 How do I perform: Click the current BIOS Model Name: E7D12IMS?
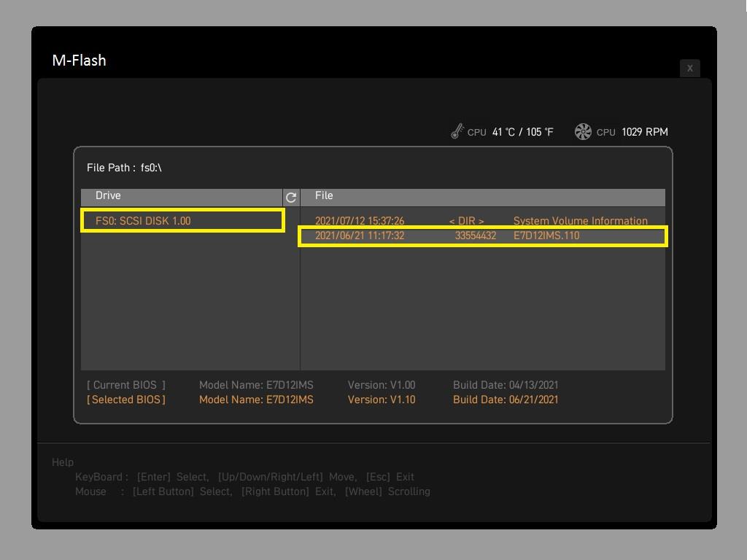click(x=256, y=385)
